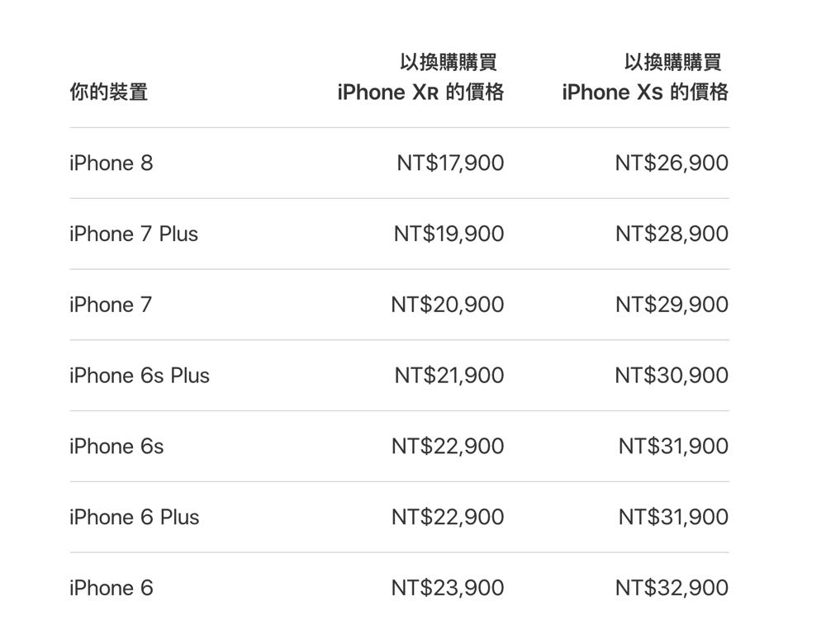
Task: Click the NT$21,900 iPhone 6s Plus price
Action: [x=449, y=376]
